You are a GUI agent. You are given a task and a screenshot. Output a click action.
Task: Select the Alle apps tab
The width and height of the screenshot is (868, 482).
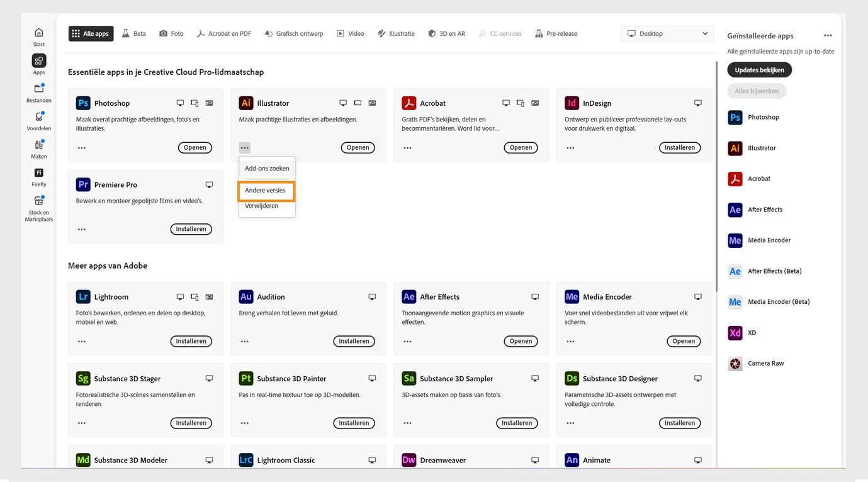[x=91, y=33]
